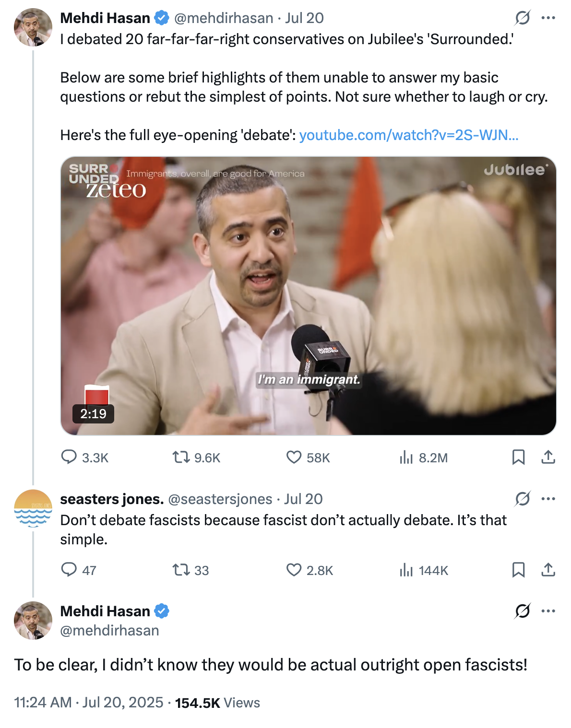Open the youtube.com video link
Viewport: 571px width, 728px height.
[x=408, y=135]
